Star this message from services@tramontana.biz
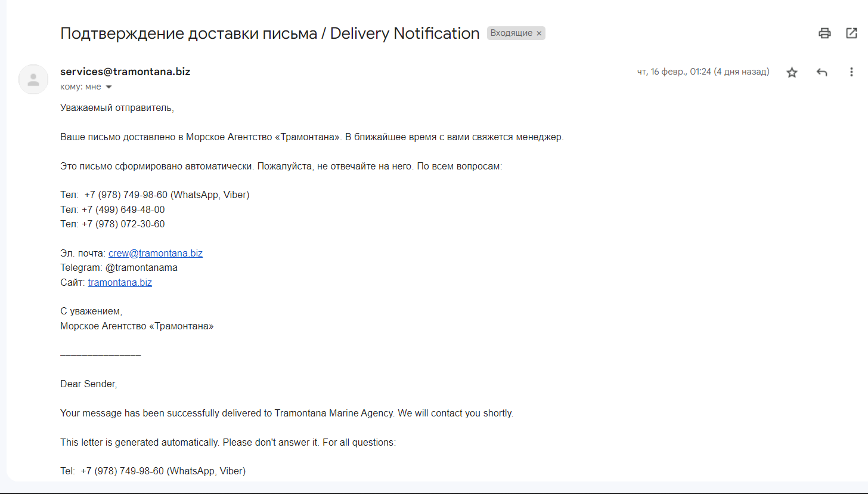Screen dimensions: 868x494 (x=792, y=72)
